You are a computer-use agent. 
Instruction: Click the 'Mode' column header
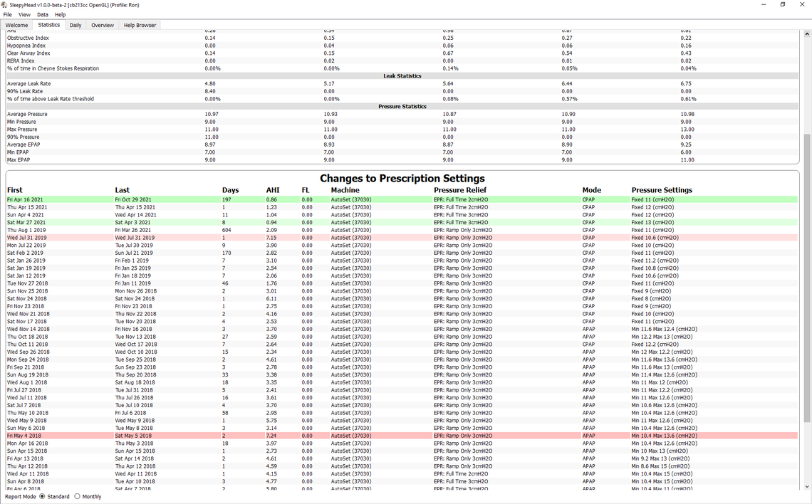click(x=591, y=190)
